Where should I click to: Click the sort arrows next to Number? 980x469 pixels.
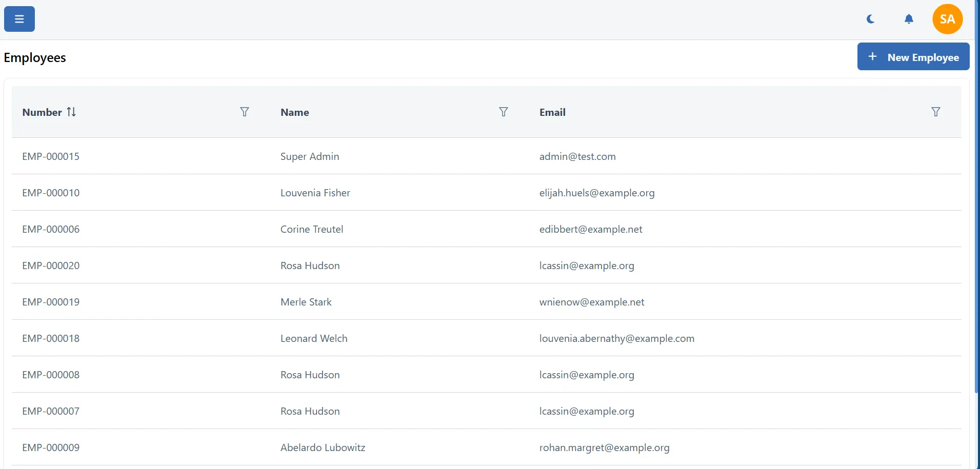coord(71,112)
